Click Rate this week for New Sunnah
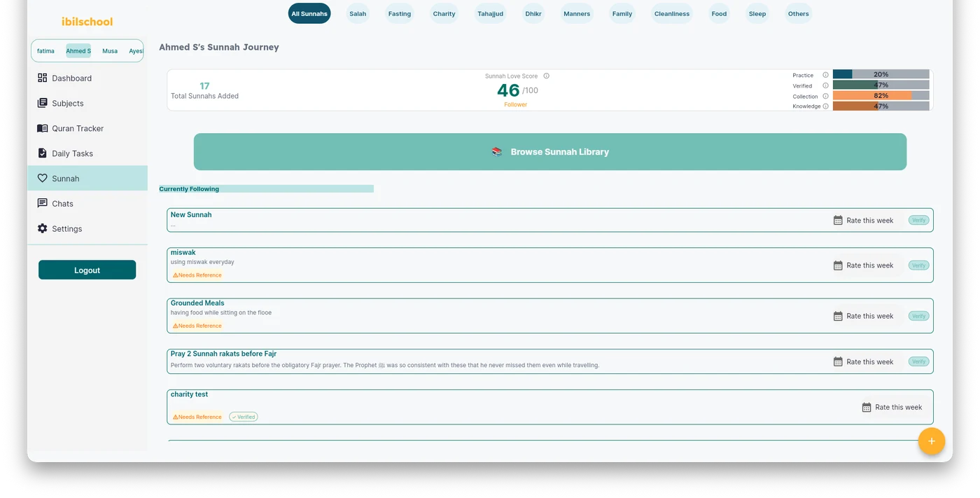The image size is (980, 498). (863, 220)
